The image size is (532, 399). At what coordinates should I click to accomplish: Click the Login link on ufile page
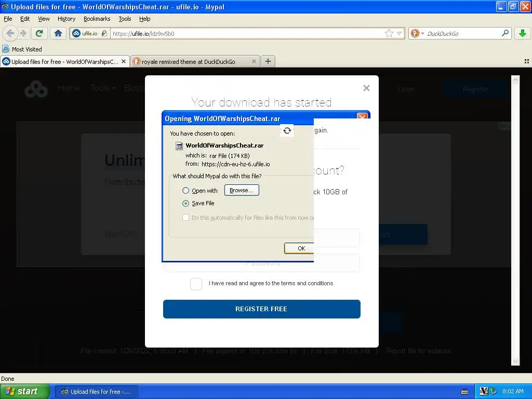coord(406,89)
